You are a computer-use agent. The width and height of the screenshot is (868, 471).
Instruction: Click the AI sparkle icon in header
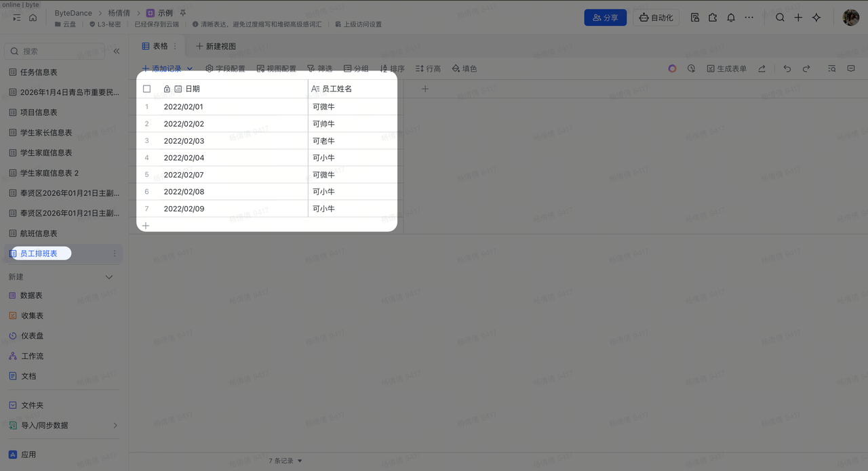coord(816,18)
